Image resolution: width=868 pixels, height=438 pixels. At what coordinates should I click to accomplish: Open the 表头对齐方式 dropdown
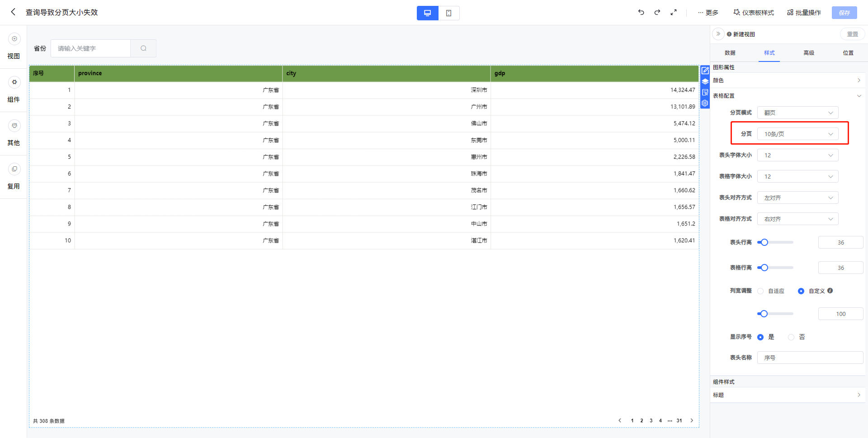(797, 198)
